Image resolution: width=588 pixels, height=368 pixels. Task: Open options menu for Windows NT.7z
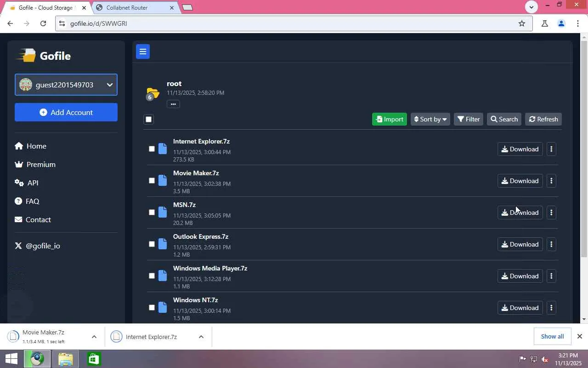[x=551, y=308]
